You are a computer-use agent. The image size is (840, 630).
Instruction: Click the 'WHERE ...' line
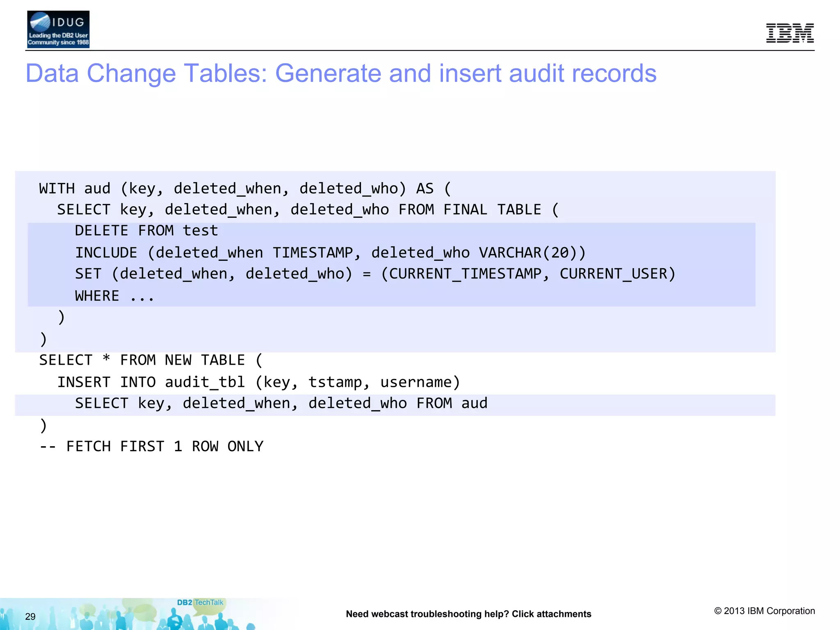pos(114,296)
